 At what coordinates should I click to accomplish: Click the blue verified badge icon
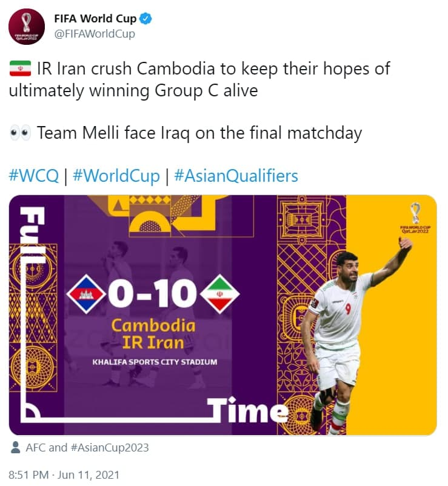tap(145, 19)
